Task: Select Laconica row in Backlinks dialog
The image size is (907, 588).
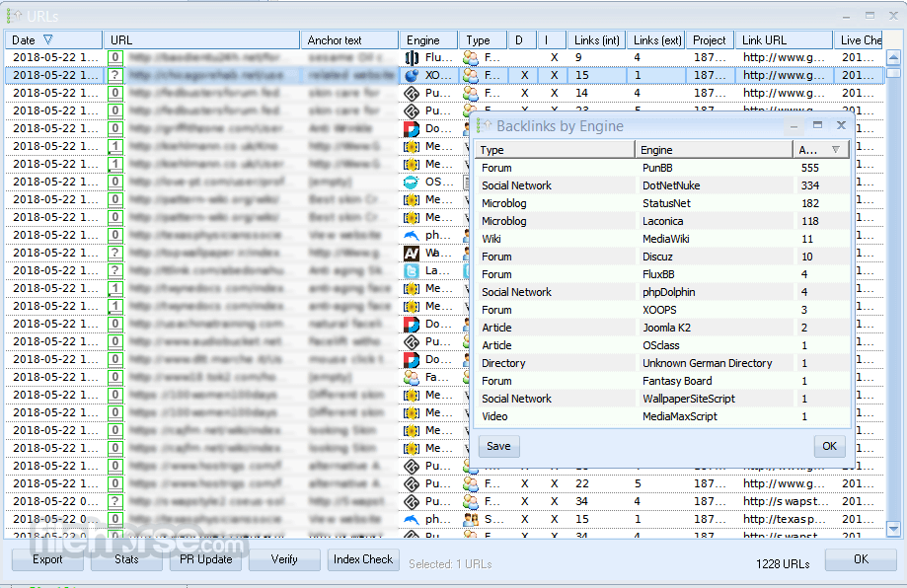Action: tap(662, 221)
